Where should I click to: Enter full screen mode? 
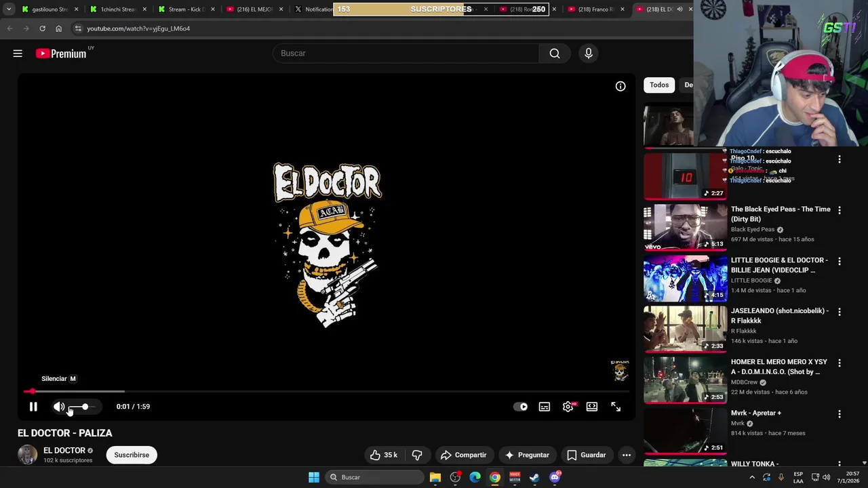coord(616,407)
